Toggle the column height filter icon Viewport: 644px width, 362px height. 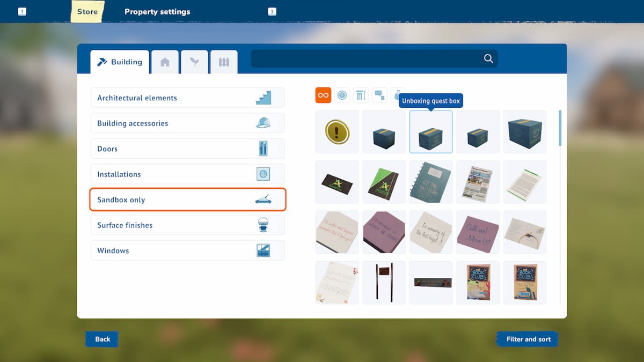361,95
